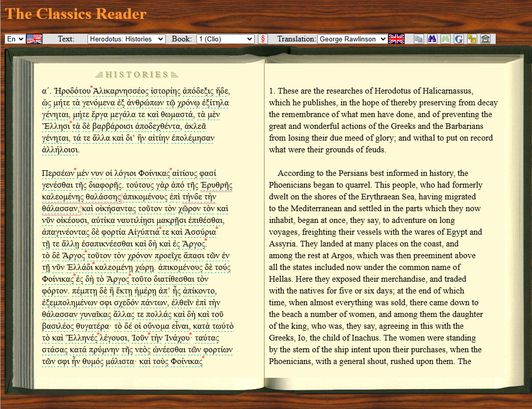Click the red asterisk after θαλάσσης
Viewport: 532px width, 409px height.
click(122, 196)
